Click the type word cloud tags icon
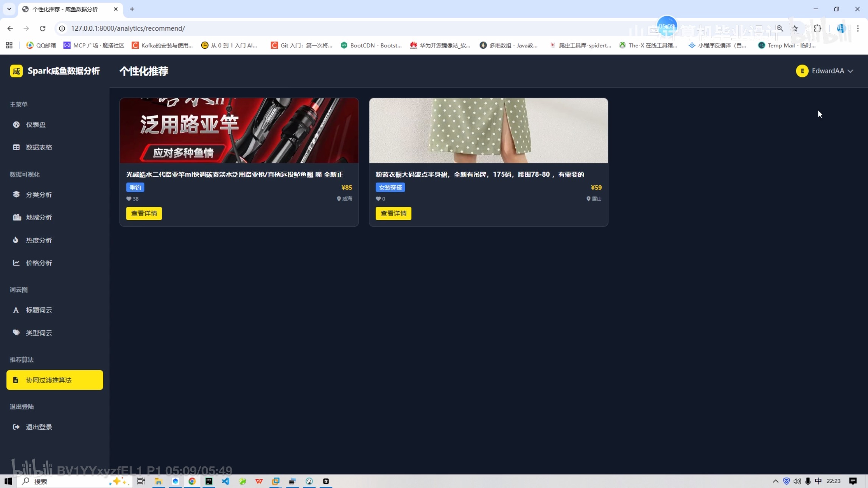 [16, 333]
